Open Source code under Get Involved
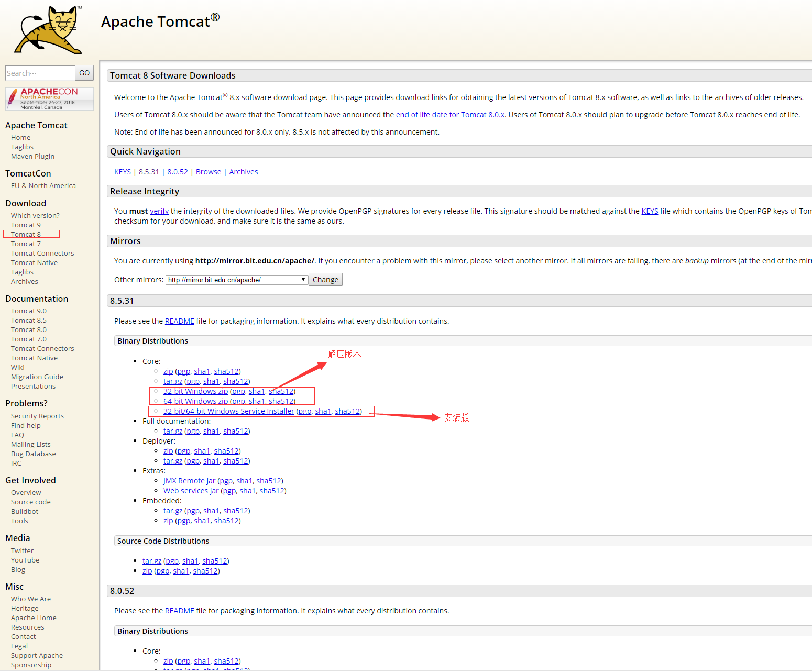Image resolution: width=812 pixels, height=672 pixels. click(31, 502)
